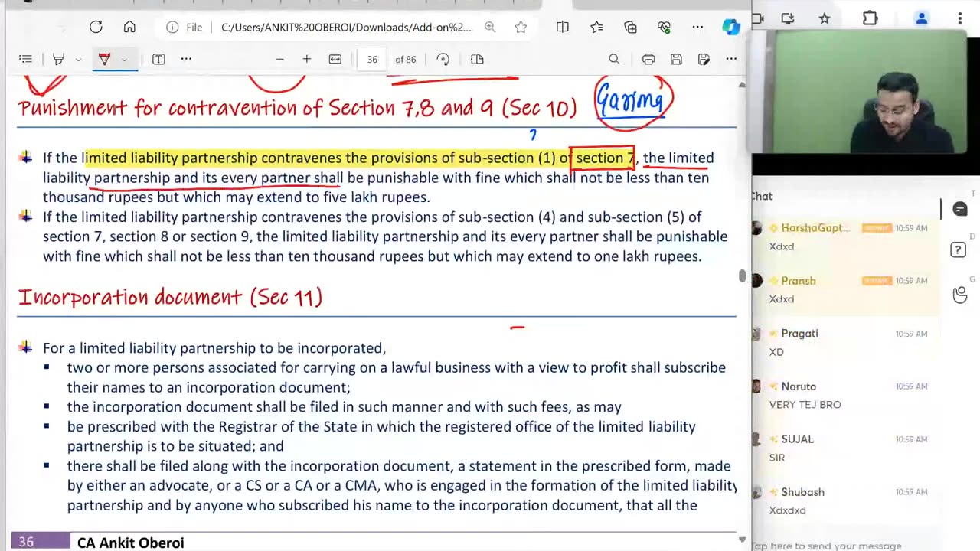Open the Copilot sidebar
The width and height of the screenshot is (980, 551).
coord(731,27)
